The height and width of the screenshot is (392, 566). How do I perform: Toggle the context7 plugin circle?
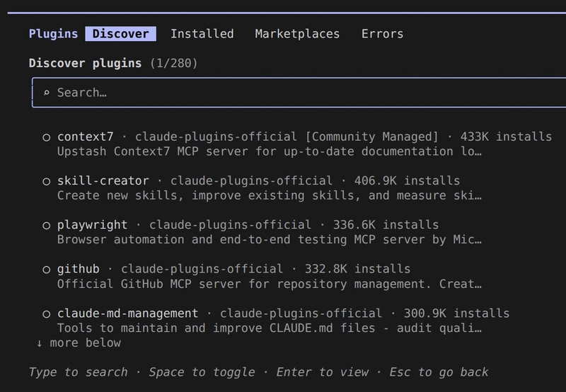pyautogui.click(x=46, y=137)
